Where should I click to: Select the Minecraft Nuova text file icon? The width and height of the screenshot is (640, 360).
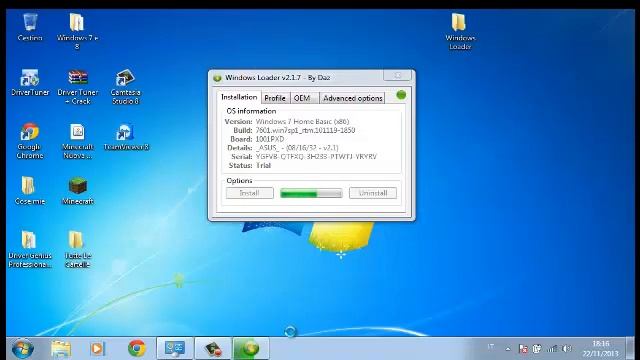(x=78, y=141)
